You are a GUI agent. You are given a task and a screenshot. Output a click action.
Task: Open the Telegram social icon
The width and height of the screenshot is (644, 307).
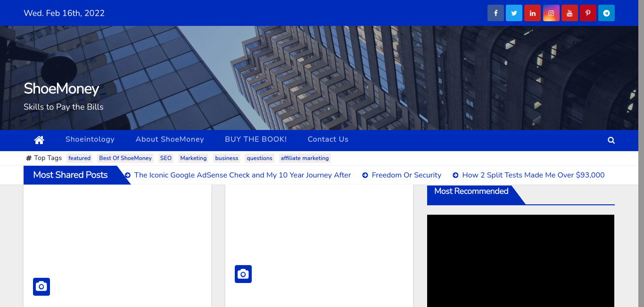(x=606, y=13)
